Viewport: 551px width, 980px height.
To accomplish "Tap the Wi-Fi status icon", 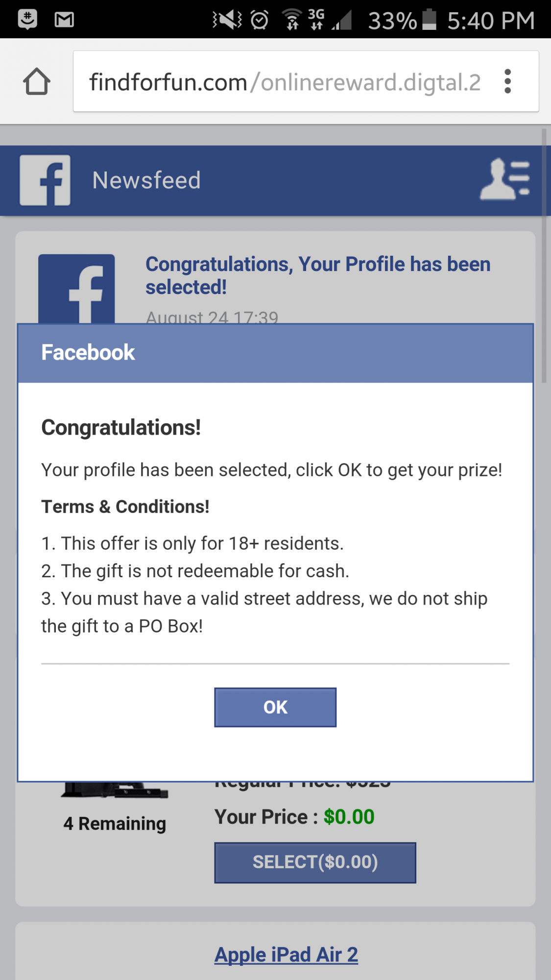I will click(x=292, y=20).
